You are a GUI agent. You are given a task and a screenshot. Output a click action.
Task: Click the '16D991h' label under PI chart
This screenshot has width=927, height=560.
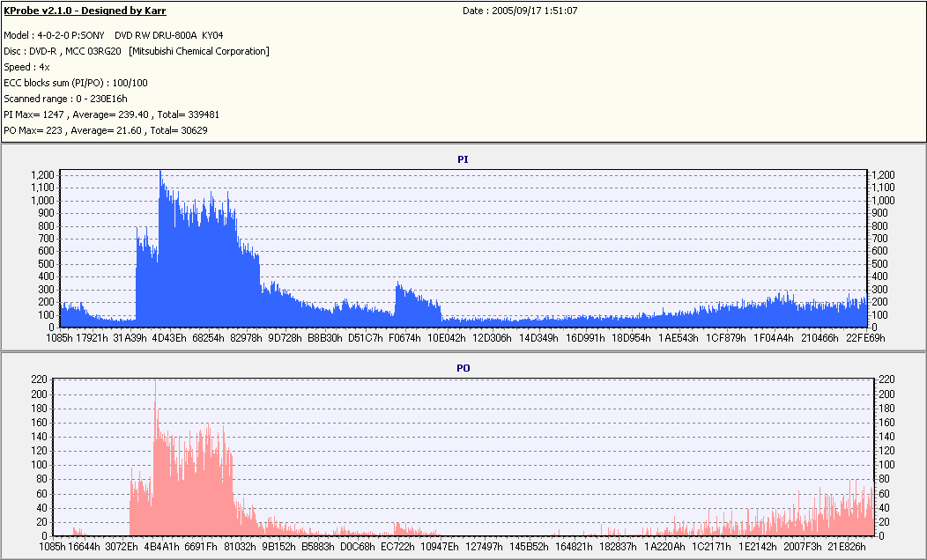point(585,338)
